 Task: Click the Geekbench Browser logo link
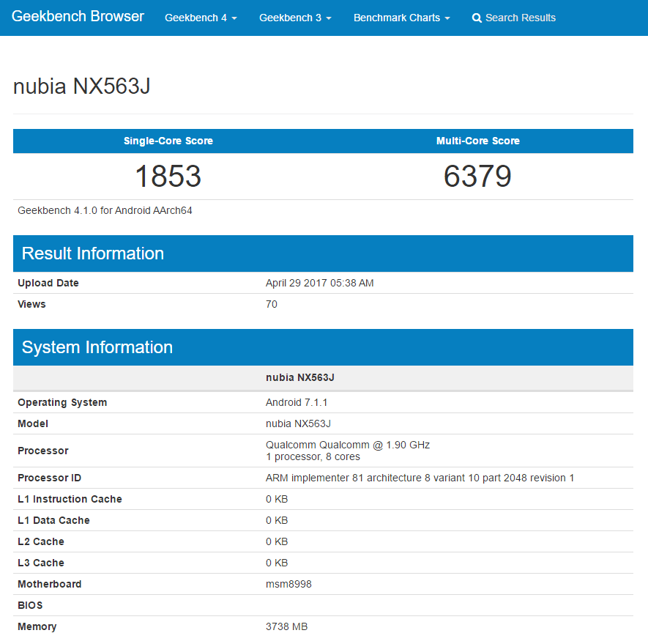click(x=78, y=17)
